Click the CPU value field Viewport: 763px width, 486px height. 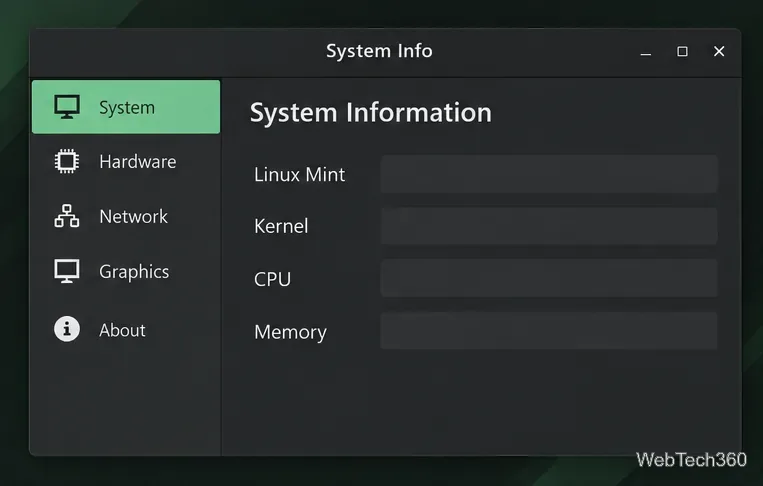[549, 278]
